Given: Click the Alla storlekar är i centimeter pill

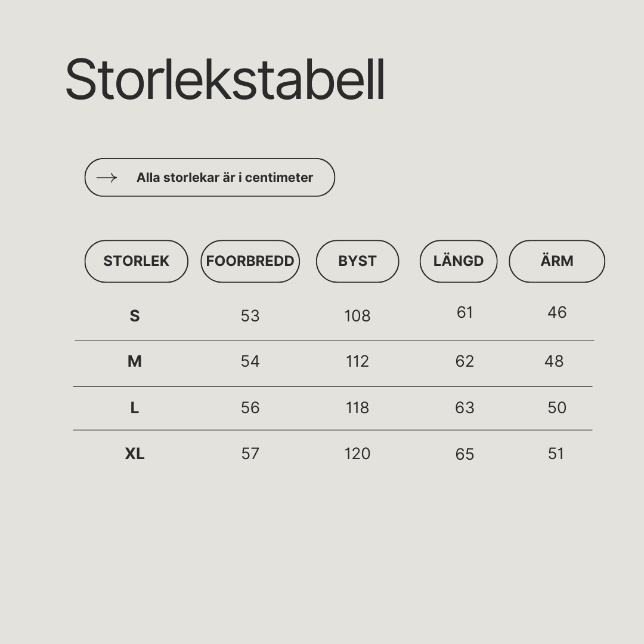Looking at the screenshot, I should click(x=210, y=178).
